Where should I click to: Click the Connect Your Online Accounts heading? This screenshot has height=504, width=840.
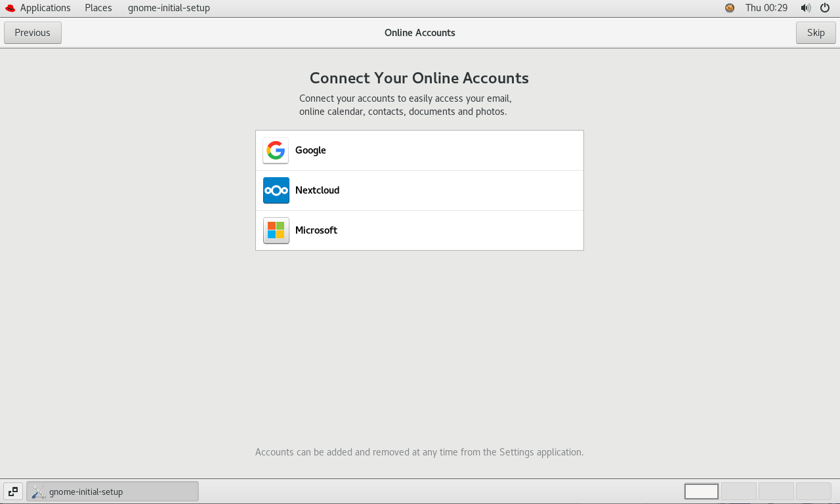419,78
